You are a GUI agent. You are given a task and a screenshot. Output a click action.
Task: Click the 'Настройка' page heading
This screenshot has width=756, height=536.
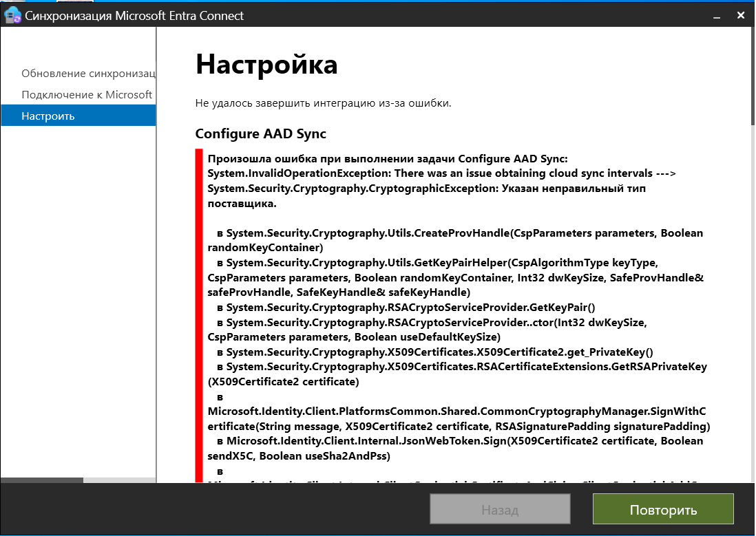(266, 65)
